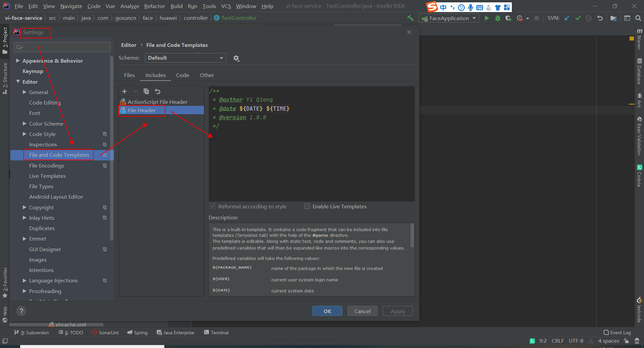
Task: Open the Analyze menu
Action: pyautogui.click(x=129, y=6)
